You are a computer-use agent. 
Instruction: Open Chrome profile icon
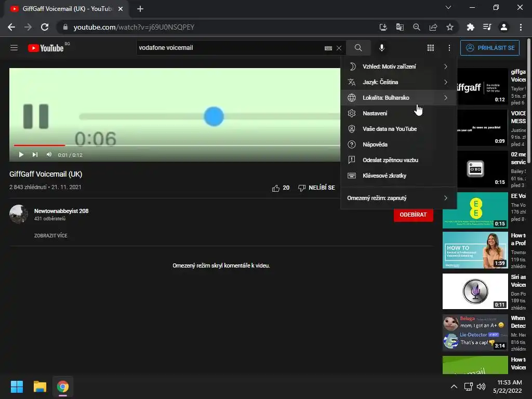[x=504, y=27]
